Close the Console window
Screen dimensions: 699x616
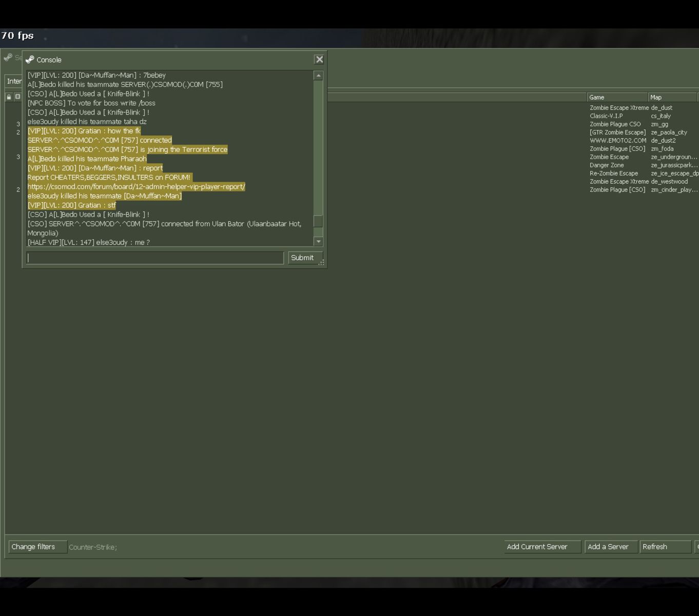point(319,60)
